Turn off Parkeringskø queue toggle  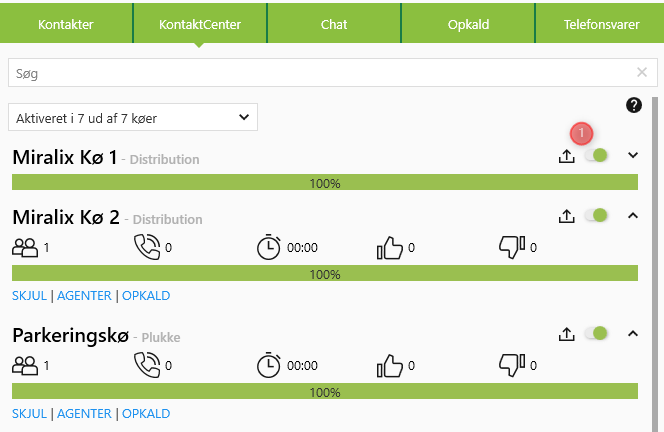tap(597, 333)
